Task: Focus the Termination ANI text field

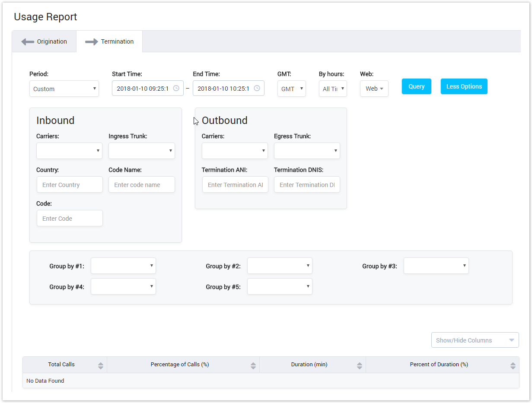Action: (235, 184)
